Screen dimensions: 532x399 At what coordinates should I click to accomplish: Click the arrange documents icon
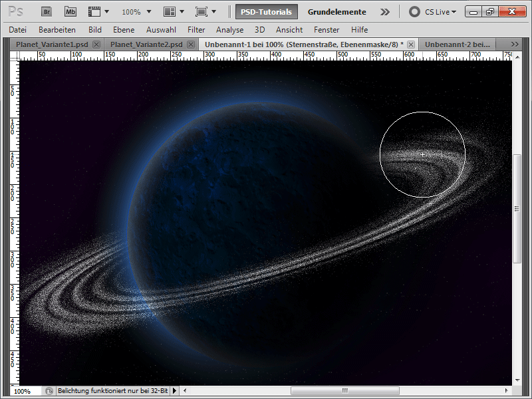(170, 12)
